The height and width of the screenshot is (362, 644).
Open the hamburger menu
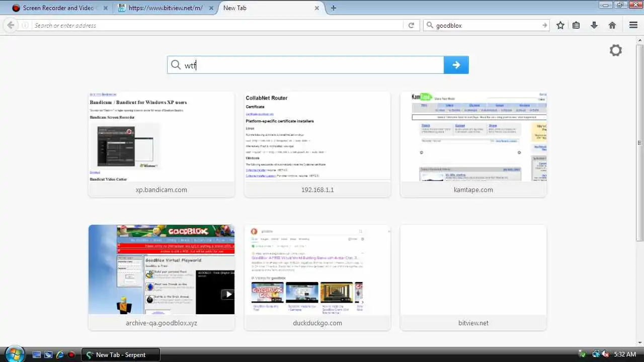[x=633, y=25]
